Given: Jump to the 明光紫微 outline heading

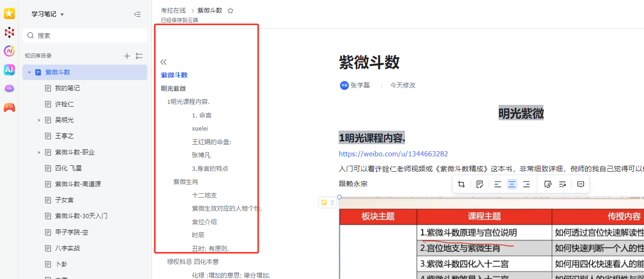Looking at the screenshot, I should 174,88.
